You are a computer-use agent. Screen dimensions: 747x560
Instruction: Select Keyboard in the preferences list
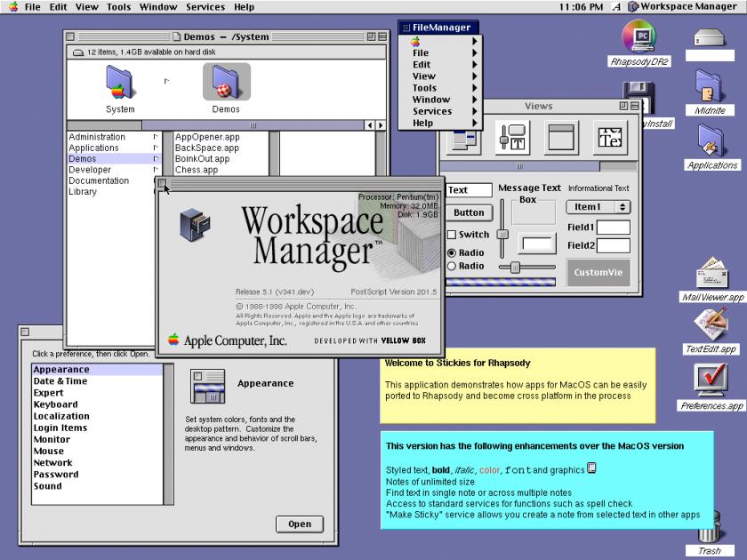point(97,404)
